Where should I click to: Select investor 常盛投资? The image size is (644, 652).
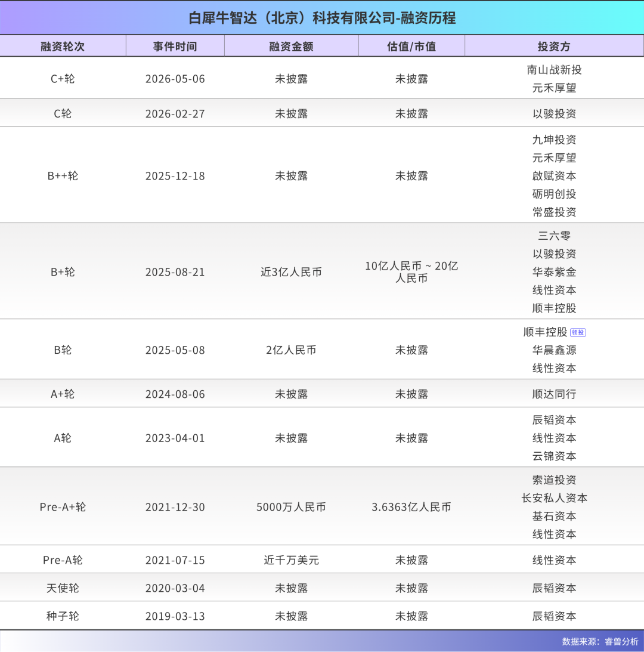coord(554,212)
